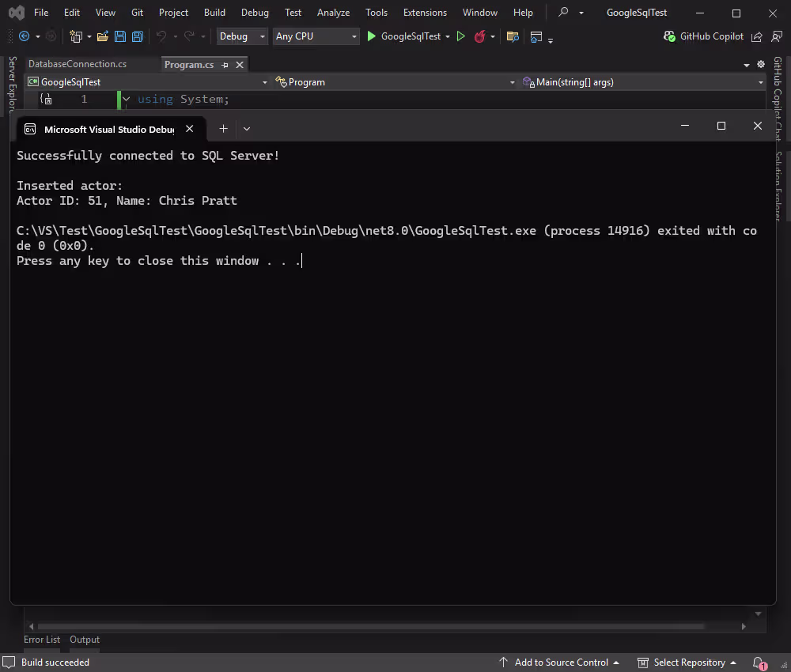This screenshot has width=791, height=672.
Task: Save the current file with the Save icon
Action: tap(120, 36)
